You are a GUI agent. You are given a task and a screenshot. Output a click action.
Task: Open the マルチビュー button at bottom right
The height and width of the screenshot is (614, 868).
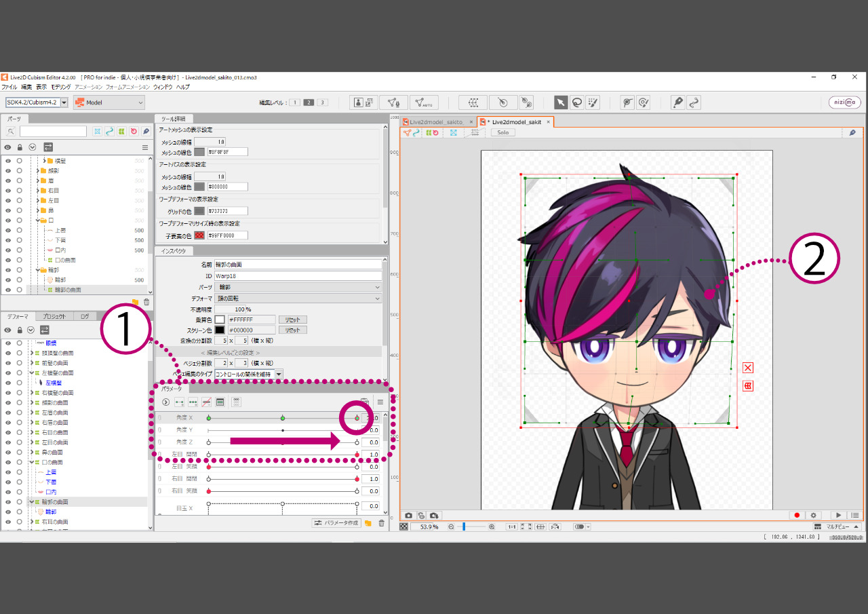pyautogui.click(x=837, y=526)
